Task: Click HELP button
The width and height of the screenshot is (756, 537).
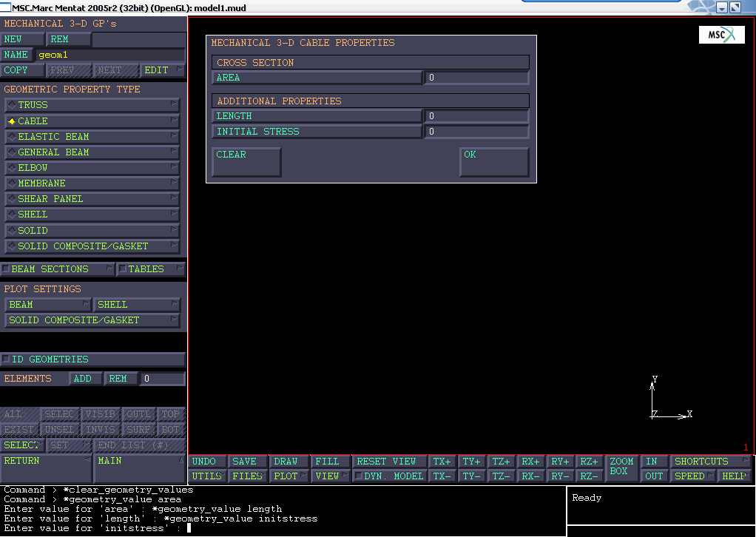Action: (x=735, y=476)
